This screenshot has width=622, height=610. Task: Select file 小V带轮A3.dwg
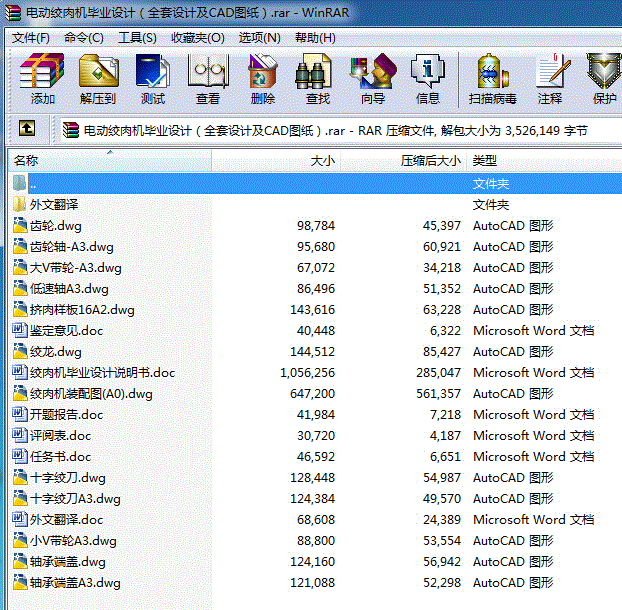(73, 541)
